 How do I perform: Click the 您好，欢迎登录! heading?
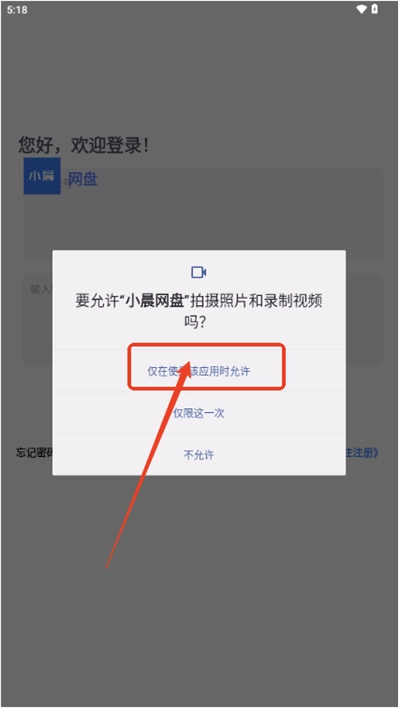(x=84, y=145)
